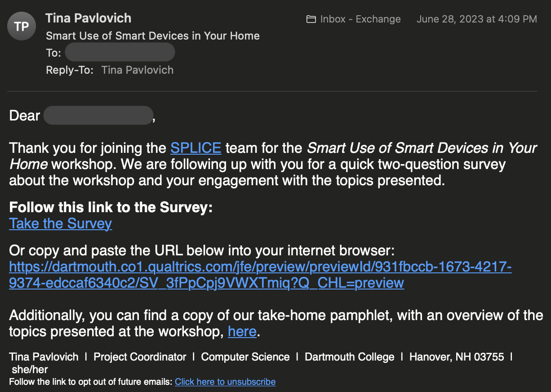Click the Take the Survey link
The image size is (551, 392).
[x=60, y=223]
